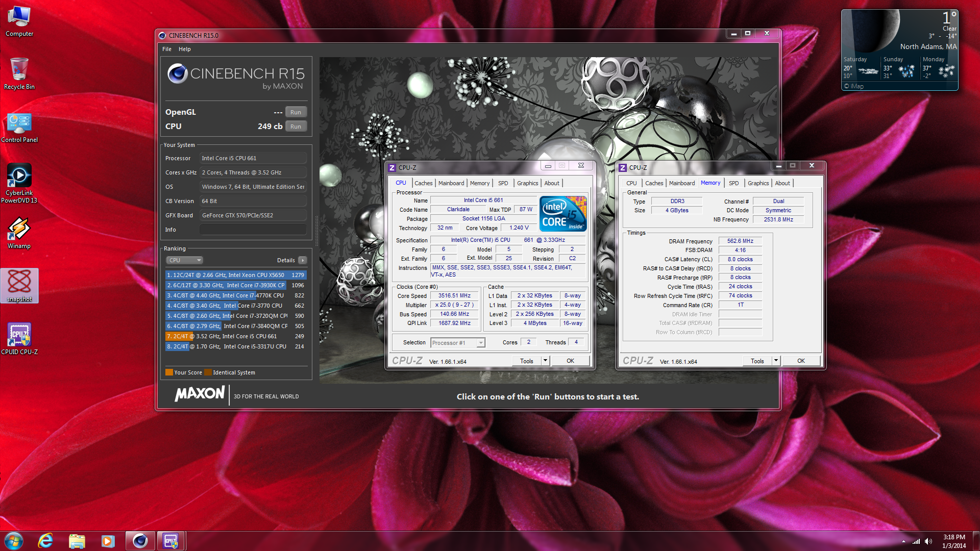Screen dimensions: 980x551
Task: Switch to Graphics tab in right CPU-Z
Action: (x=758, y=183)
